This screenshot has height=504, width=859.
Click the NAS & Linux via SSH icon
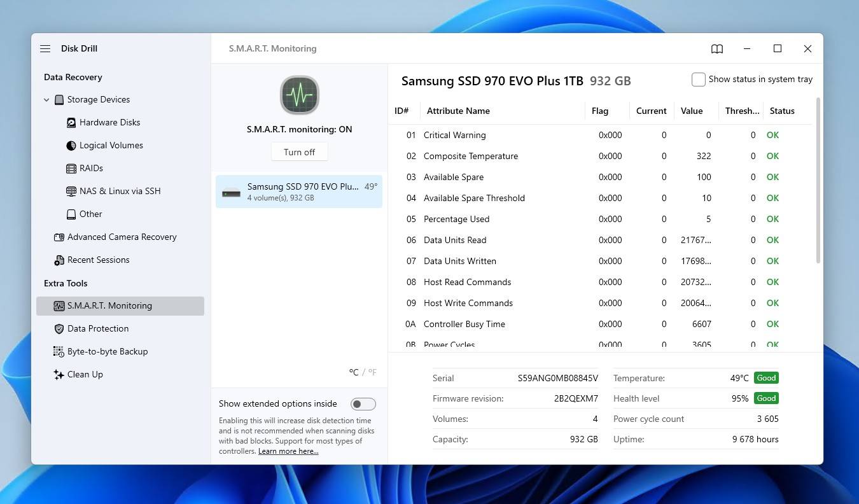point(71,191)
